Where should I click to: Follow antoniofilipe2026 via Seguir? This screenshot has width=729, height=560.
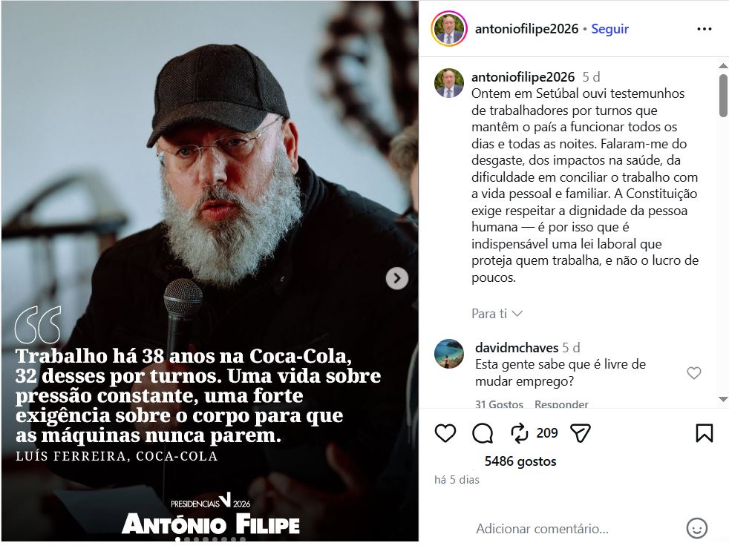coord(609,29)
